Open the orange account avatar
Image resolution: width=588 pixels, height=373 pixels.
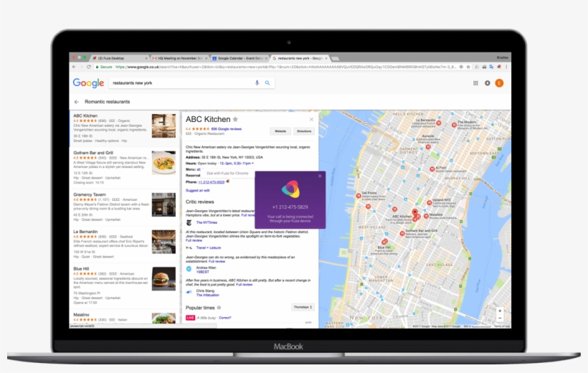tap(499, 83)
